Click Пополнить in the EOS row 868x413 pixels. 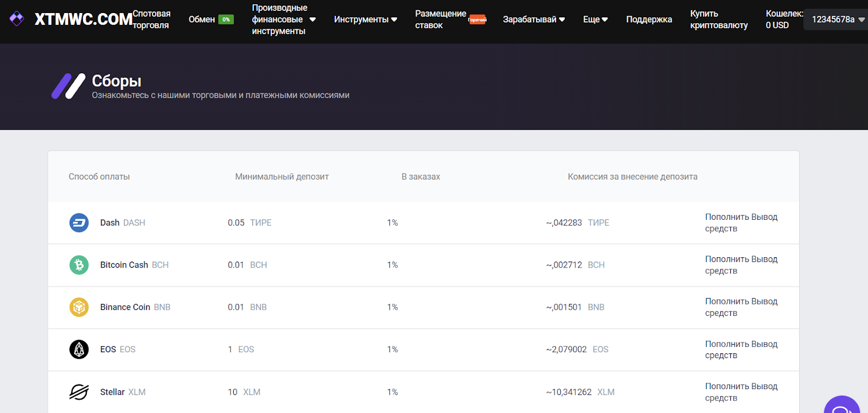point(727,344)
